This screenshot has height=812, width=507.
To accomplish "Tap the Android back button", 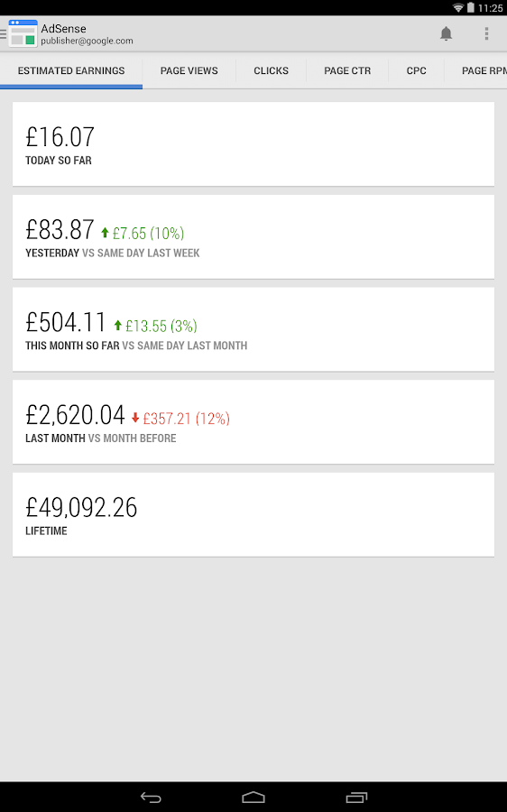I will click(151, 798).
